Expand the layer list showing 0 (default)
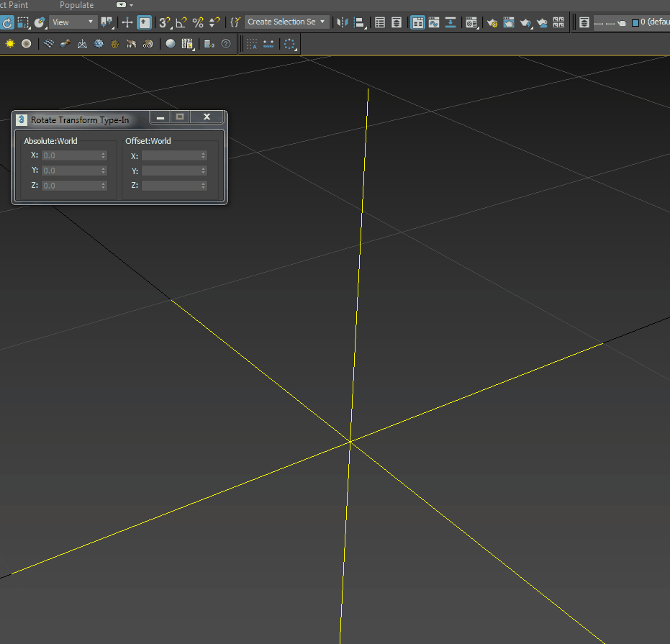Viewport: 670px width, 644px height. click(632, 22)
